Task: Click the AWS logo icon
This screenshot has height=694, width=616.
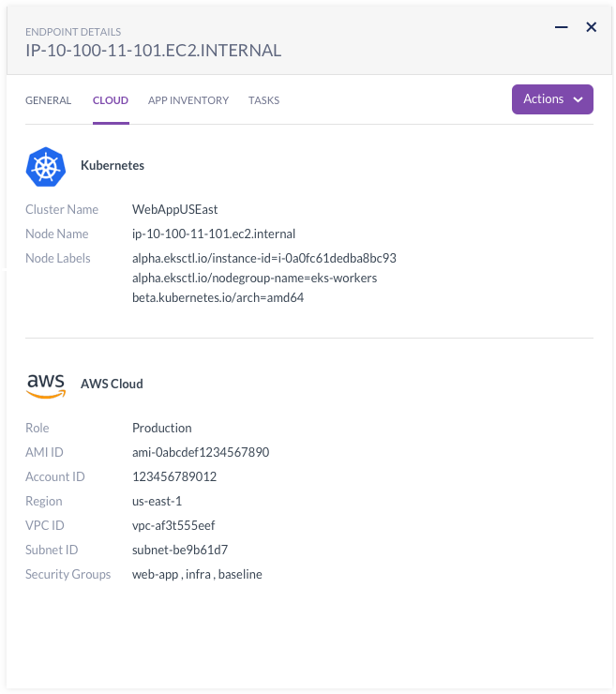Action: click(x=45, y=385)
